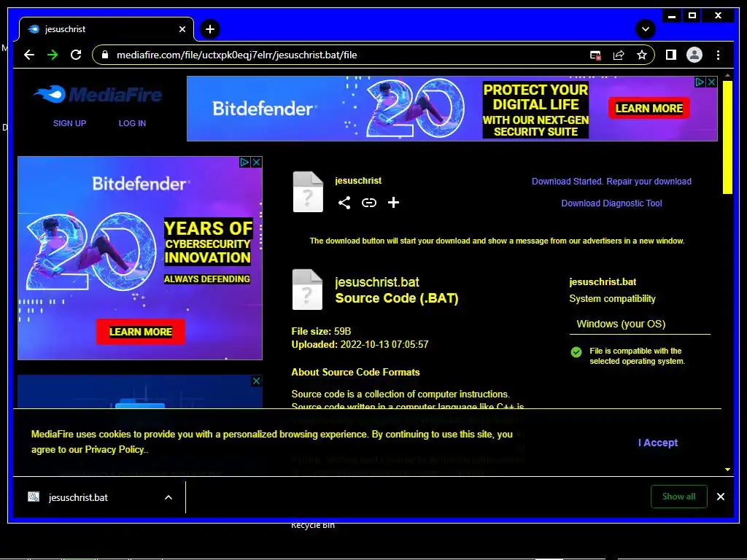
Task: Click the 'About Source Code Formats' heading
Action: click(355, 373)
